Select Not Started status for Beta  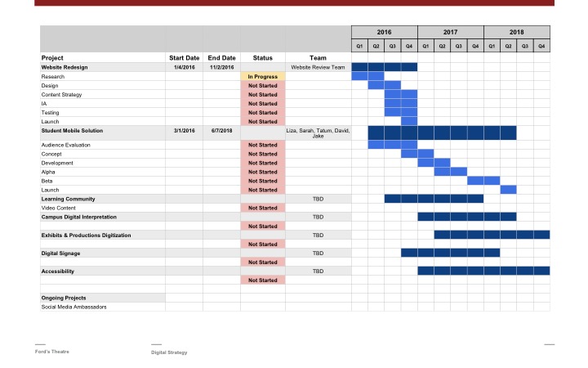pyautogui.click(x=262, y=181)
